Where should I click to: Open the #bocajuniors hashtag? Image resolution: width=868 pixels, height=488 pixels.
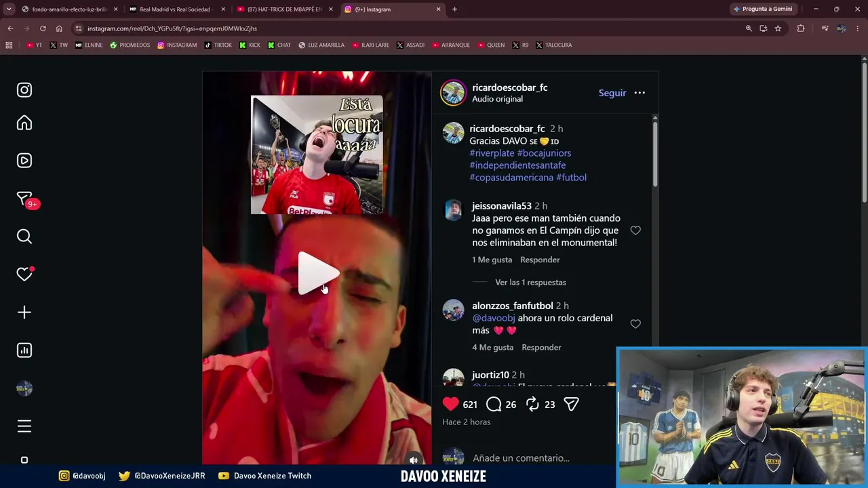[x=544, y=153]
